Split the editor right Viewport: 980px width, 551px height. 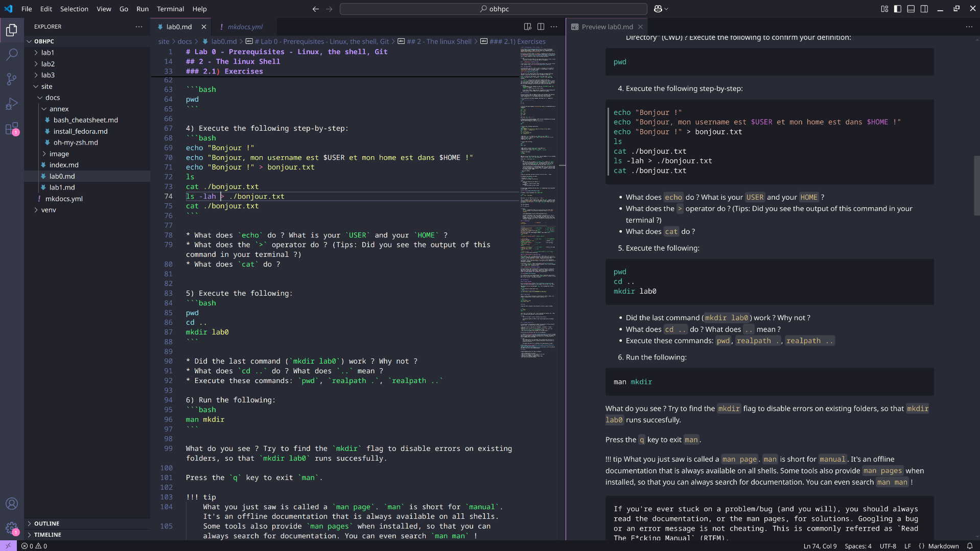[541, 27]
